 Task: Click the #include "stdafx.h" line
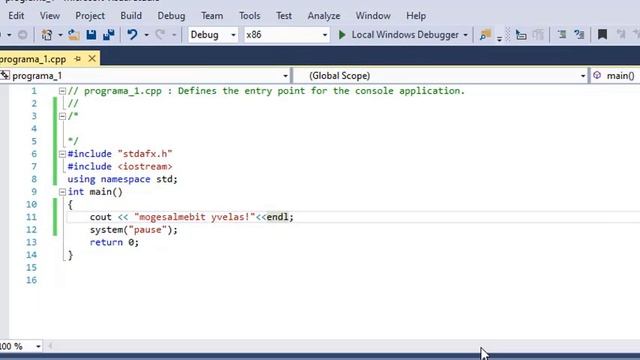120,154
